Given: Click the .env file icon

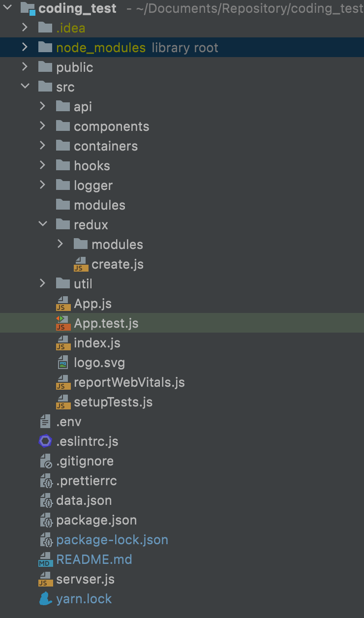Looking at the screenshot, I should (x=45, y=422).
